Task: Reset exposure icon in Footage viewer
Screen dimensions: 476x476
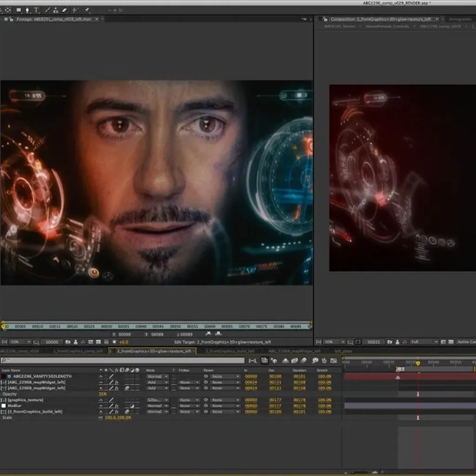Action: tap(114, 342)
